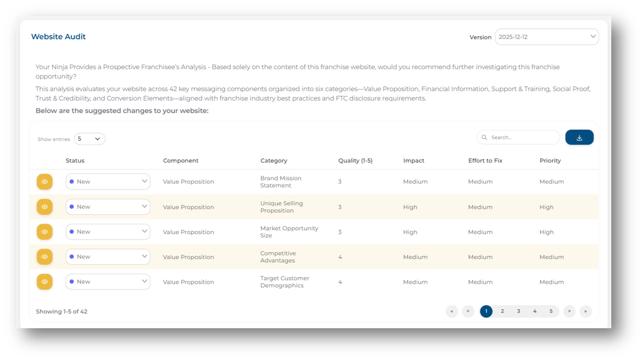Click into the Search field
The width and height of the screenshot is (644, 361).
point(521,137)
